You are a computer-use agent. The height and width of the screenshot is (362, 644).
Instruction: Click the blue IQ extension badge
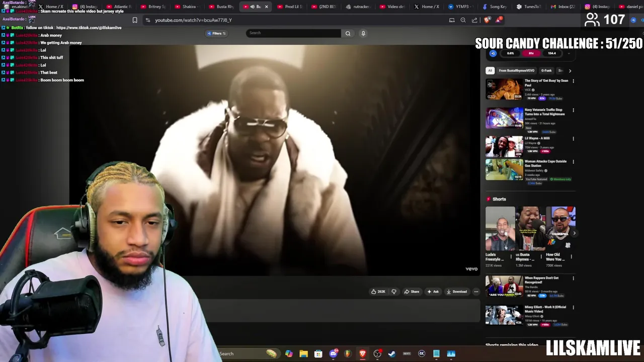[493, 53]
